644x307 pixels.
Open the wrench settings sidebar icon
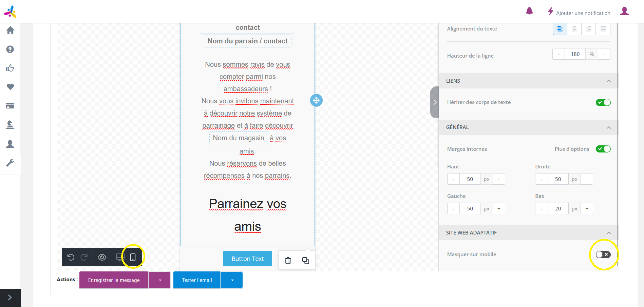(x=10, y=163)
